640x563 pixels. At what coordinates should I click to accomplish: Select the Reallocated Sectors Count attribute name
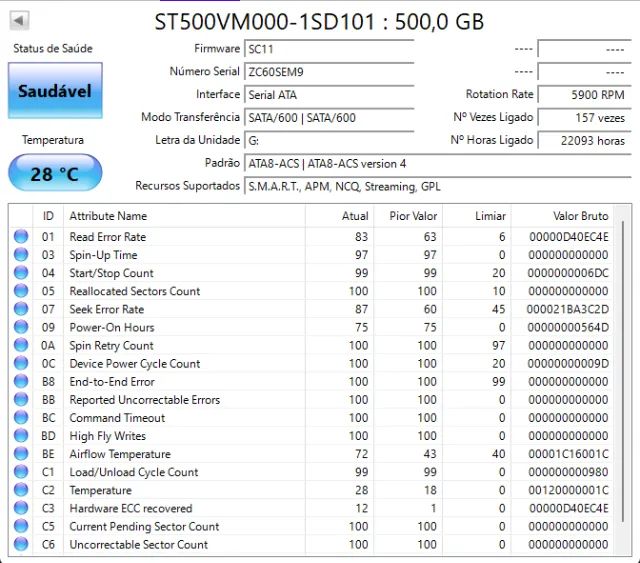click(x=135, y=291)
